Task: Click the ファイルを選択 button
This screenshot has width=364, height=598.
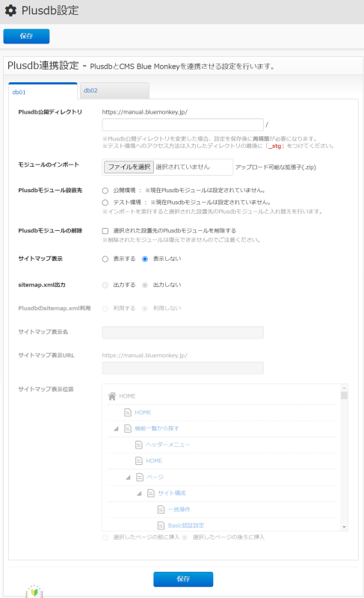Action: 129,167
